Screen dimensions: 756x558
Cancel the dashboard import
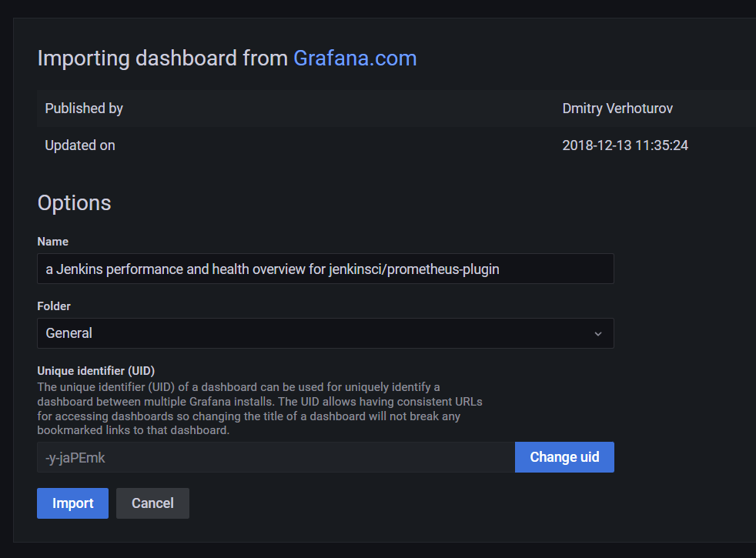[x=152, y=503]
